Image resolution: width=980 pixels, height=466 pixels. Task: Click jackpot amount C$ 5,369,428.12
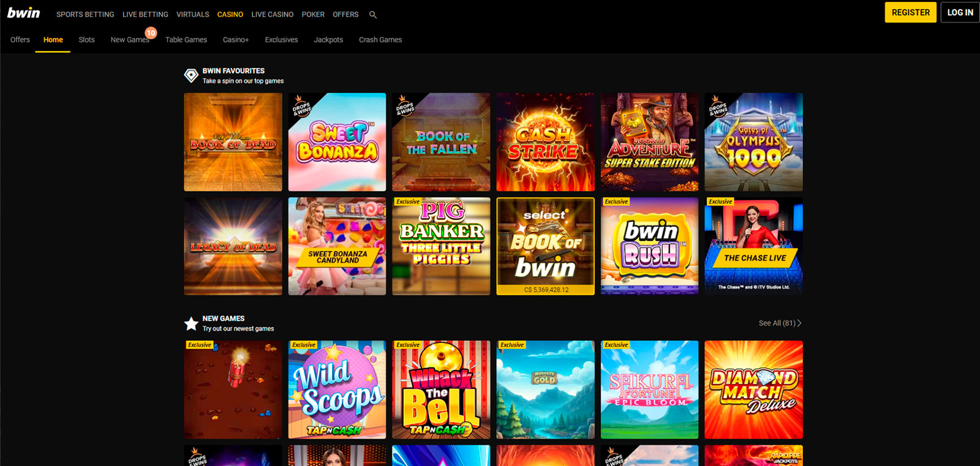pyautogui.click(x=546, y=290)
